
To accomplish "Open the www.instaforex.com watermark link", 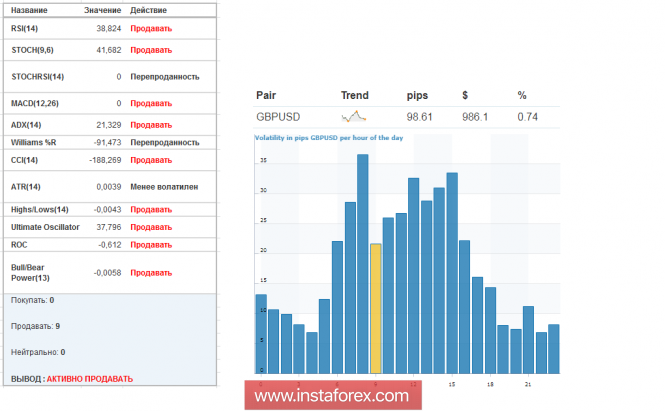I will 332,395.
